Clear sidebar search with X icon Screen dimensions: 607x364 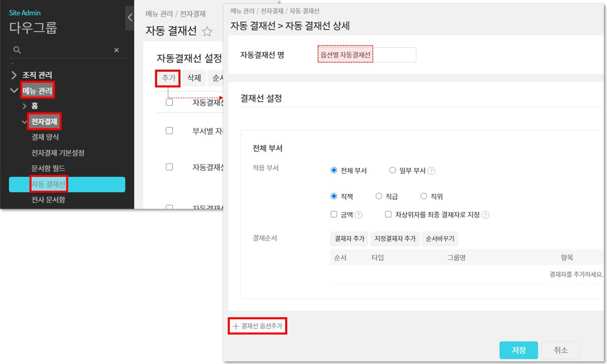click(116, 50)
